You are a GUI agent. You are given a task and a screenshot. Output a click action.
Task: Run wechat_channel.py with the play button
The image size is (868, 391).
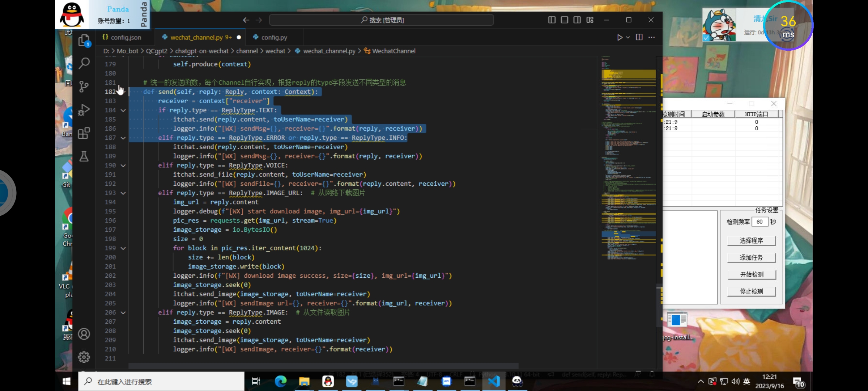point(620,37)
